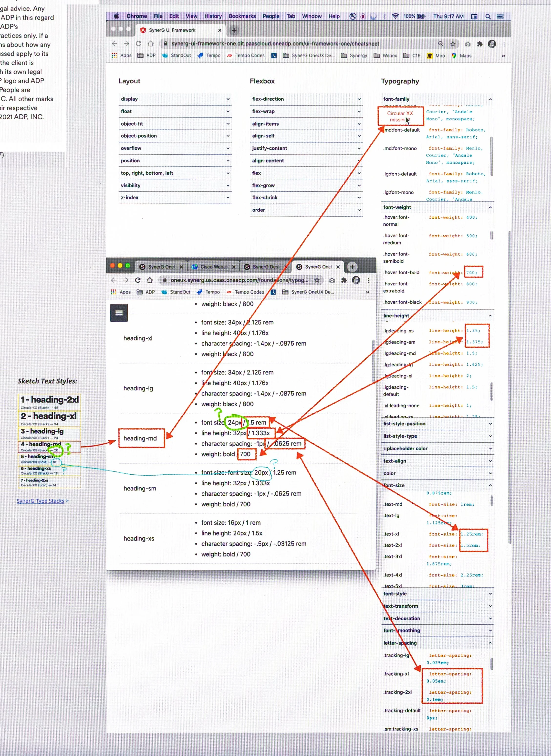This screenshot has height=756, width=551.
Task: Open new tab with plus button in the inner browser
Action: click(352, 266)
